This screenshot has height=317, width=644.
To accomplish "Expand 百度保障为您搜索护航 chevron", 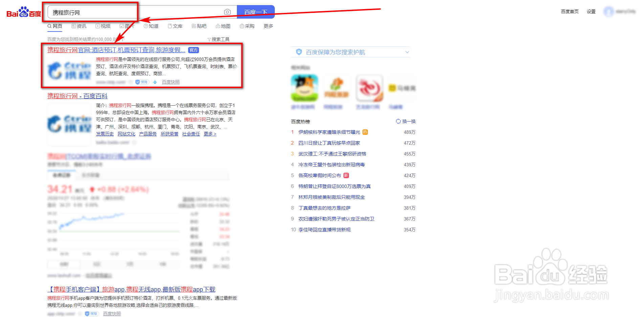I will 407,52.
